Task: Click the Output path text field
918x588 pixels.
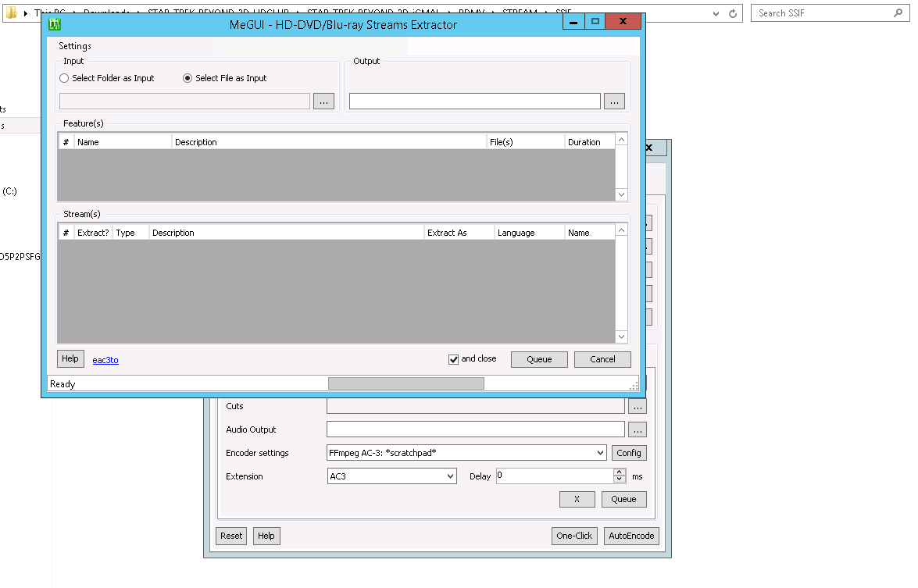Action: pos(475,102)
